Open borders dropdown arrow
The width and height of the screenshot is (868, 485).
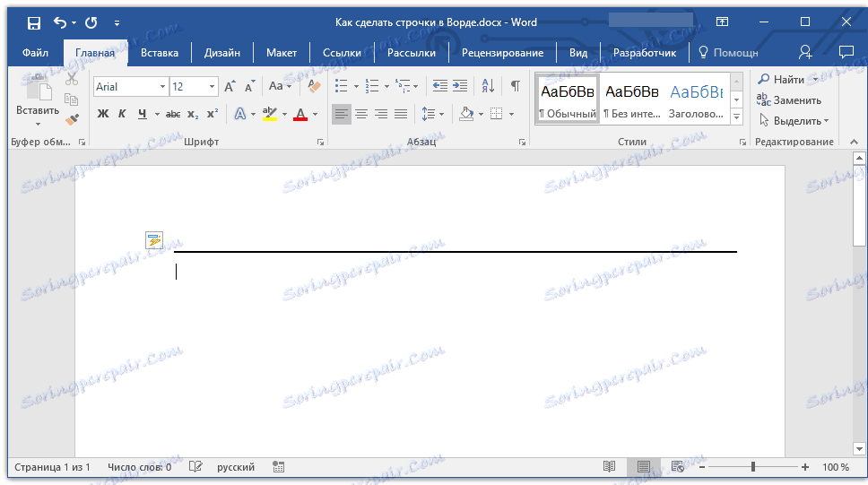pyautogui.click(x=511, y=114)
